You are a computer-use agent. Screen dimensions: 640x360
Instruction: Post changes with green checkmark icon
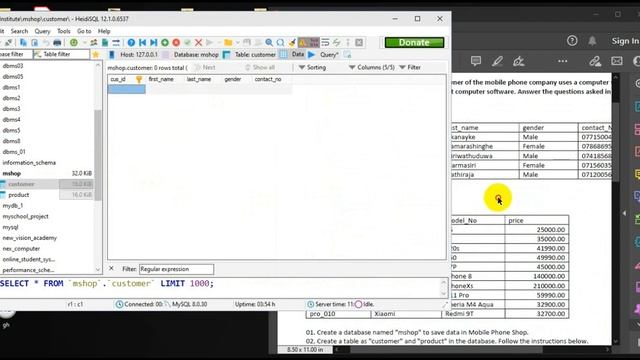pos(187,42)
